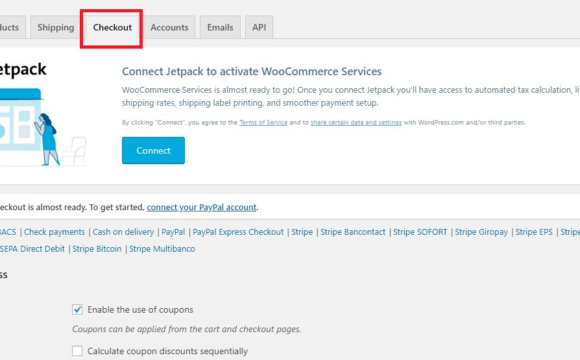Click 'connect your PayPal account' link

202,207
